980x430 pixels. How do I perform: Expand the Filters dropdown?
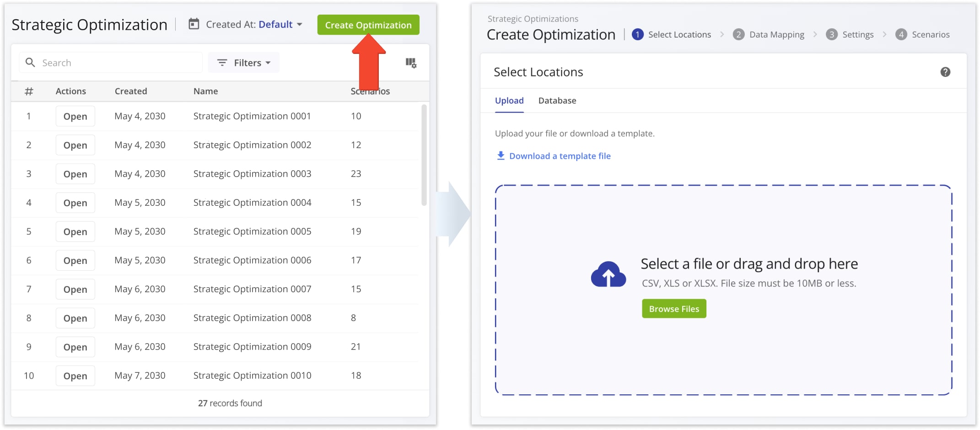[244, 63]
